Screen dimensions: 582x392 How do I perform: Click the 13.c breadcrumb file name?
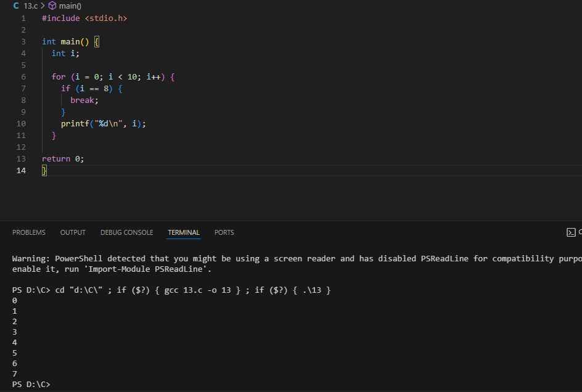click(31, 6)
